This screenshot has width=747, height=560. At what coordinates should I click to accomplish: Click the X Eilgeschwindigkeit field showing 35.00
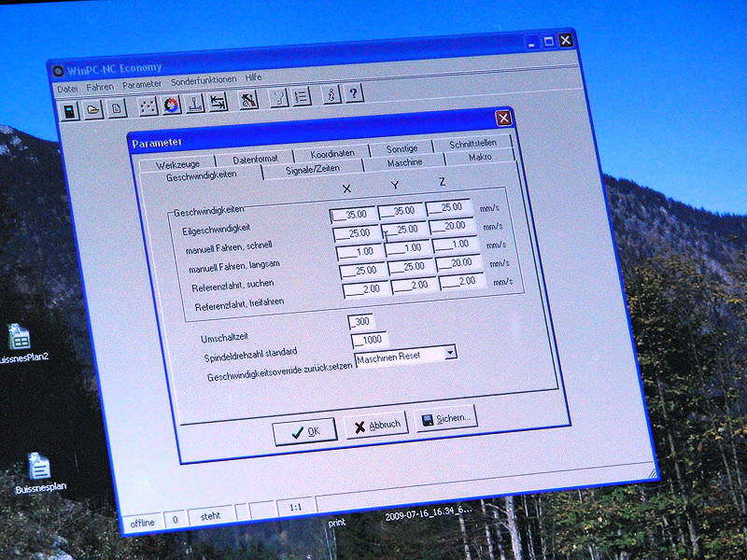tap(352, 215)
